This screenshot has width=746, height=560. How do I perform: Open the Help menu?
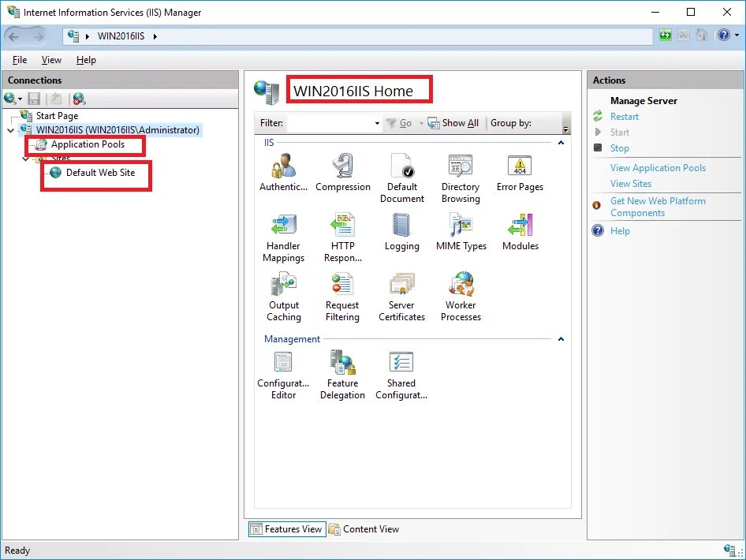click(86, 60)
